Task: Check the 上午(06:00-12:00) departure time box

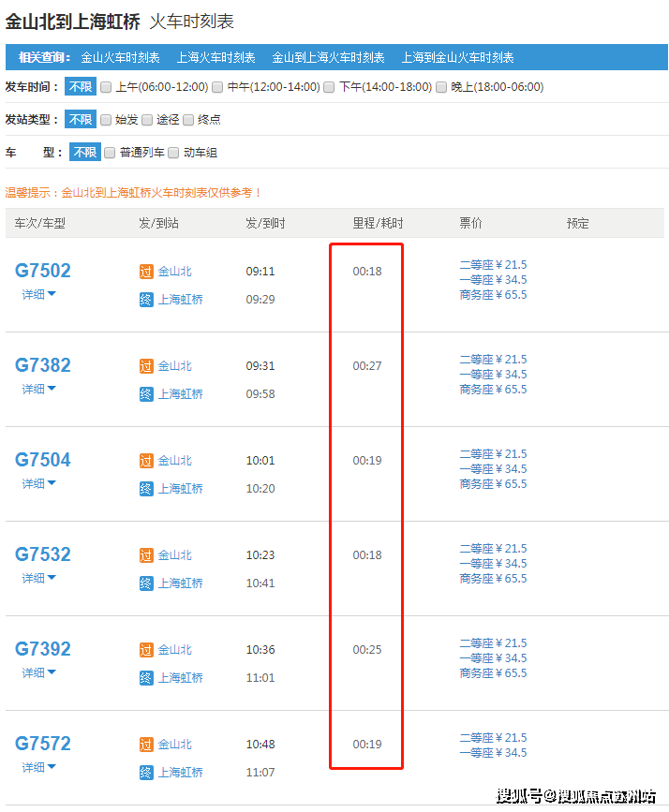Action: point(106,87)
